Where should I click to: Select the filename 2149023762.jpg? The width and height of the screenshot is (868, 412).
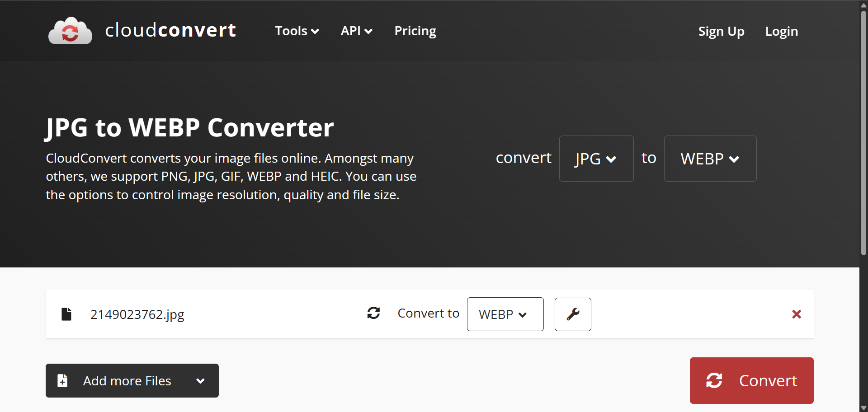tap(137, 314)
